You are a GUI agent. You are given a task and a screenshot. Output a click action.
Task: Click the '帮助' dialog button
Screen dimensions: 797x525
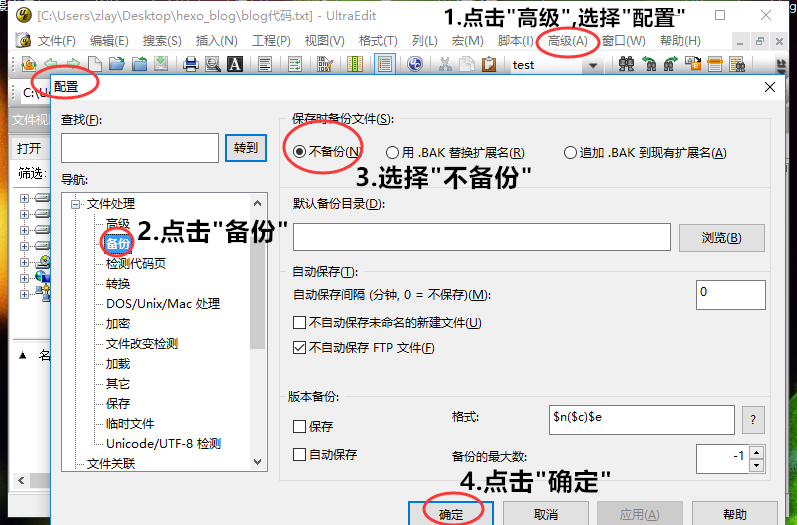point(735,514)
